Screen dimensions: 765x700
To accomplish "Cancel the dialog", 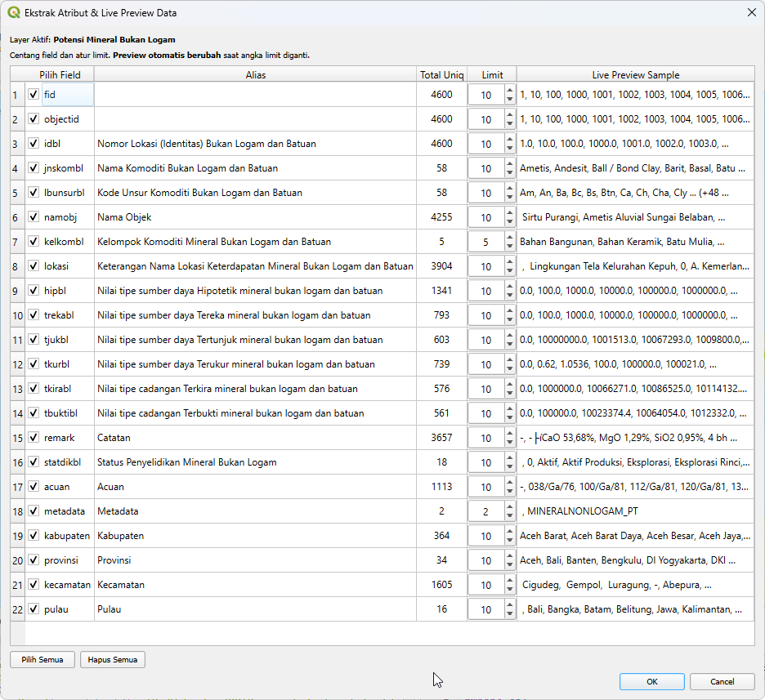I will [x=722, y=681].
